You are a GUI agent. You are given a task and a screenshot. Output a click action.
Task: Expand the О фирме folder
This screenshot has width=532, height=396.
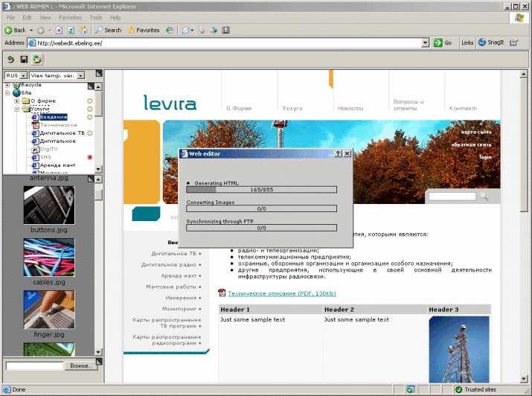(x=16, y=100)
